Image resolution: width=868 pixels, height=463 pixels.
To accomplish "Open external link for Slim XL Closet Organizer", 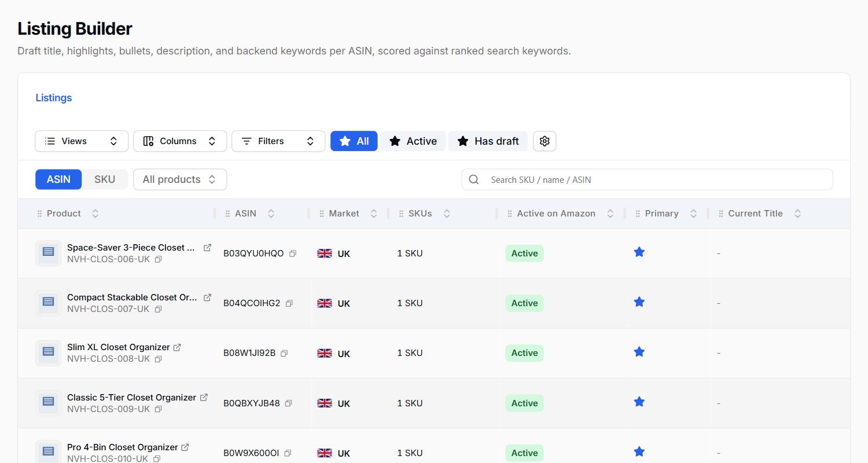I will click(x=177, y=347).
